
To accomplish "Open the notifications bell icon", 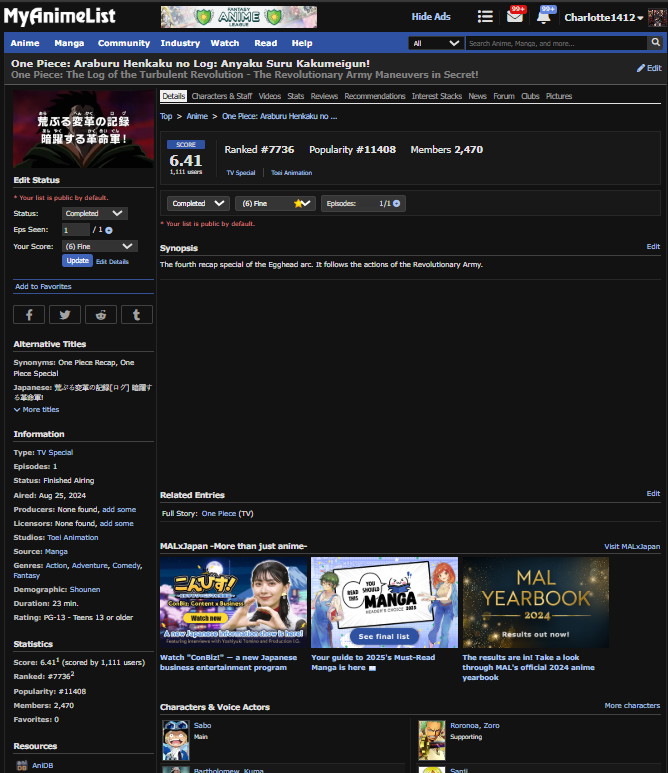I will pyautogui.click(x=544, y=17).
